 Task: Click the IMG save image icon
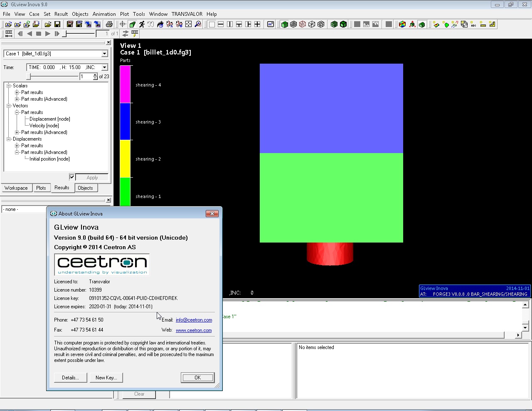tap(79, 24)
